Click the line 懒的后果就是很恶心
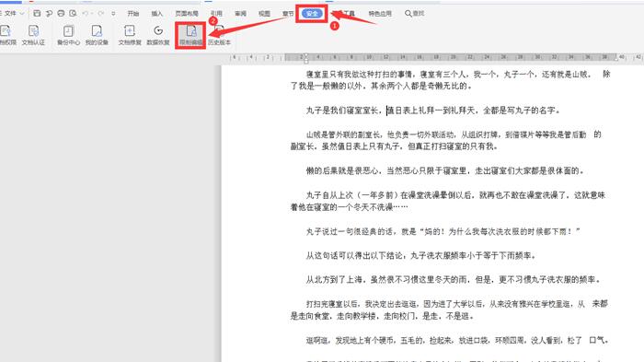 point(444,170)
